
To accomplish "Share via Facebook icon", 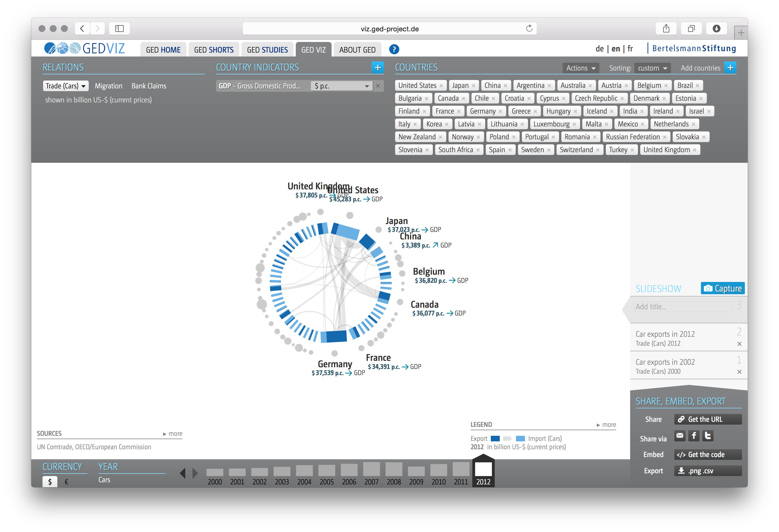I will click(694, 436).
